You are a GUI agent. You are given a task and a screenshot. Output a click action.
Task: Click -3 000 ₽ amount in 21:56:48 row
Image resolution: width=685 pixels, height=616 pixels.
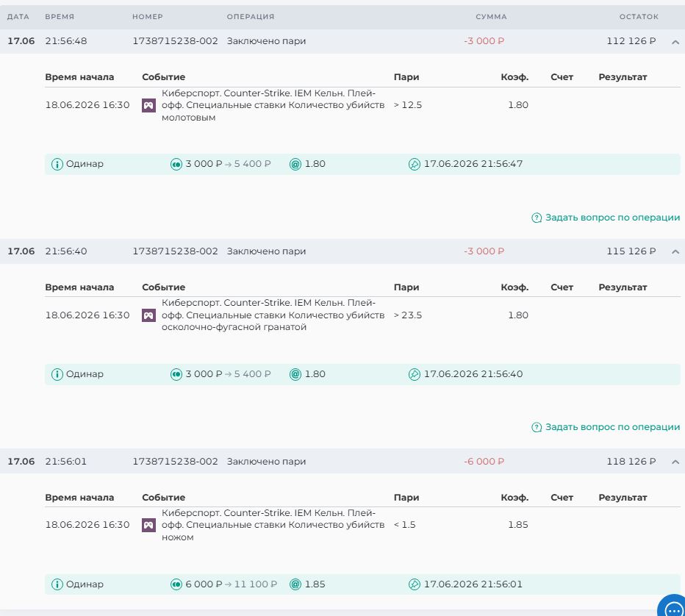[x=484, y=41]
